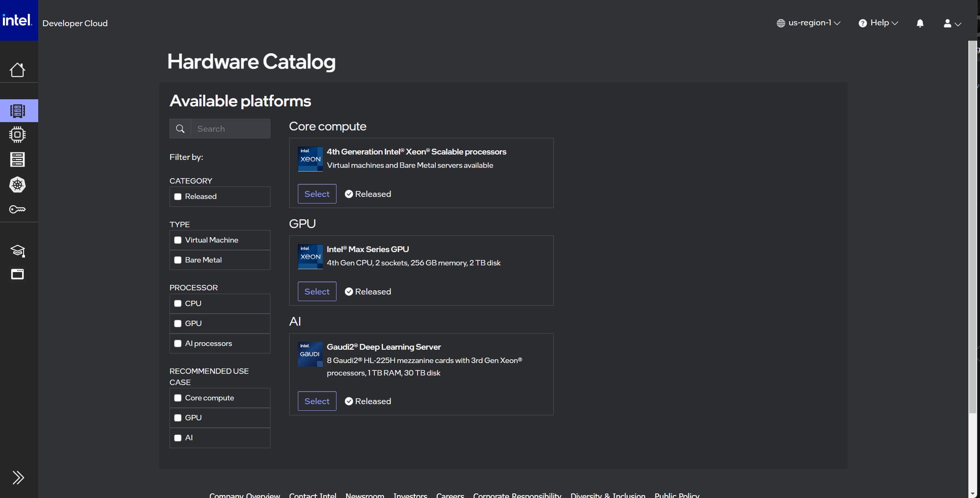Click the chip-shaped compute sidebar icon
The height and width of the screenshot is (498, 980).
17,135
